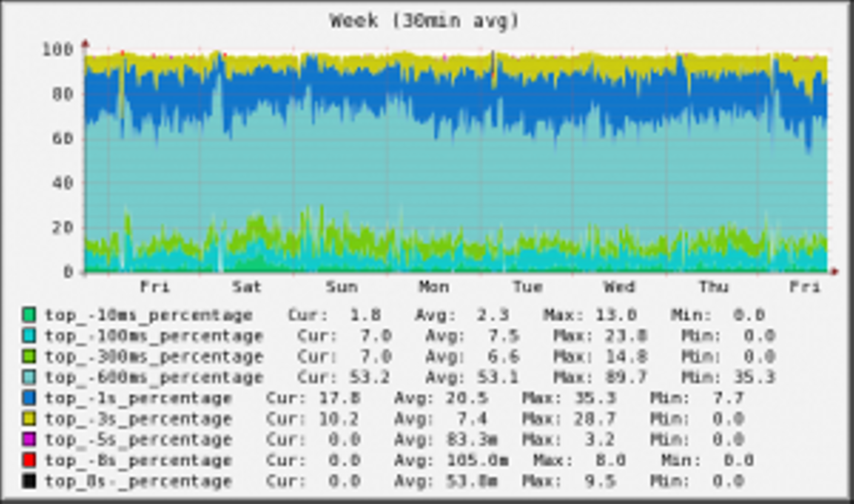
Task: Click the green top_-10ms_percentage legend swatch
Action: click(28, 315)
